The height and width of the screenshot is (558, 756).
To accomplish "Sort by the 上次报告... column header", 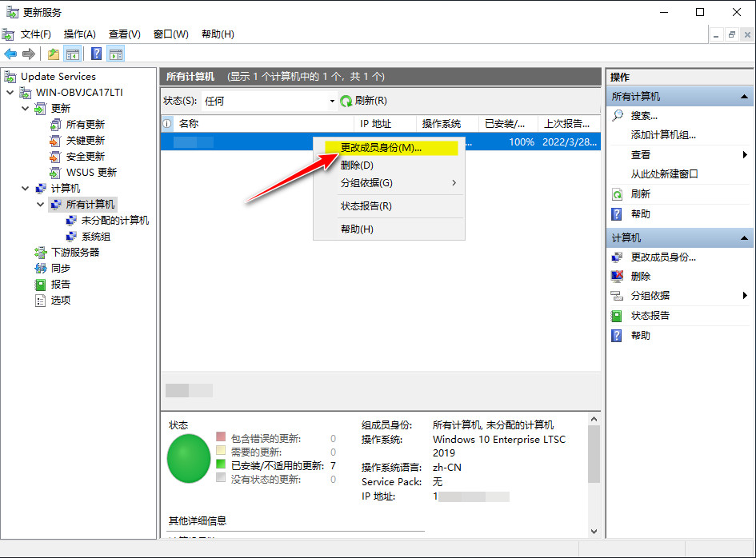I will point(570,124).
